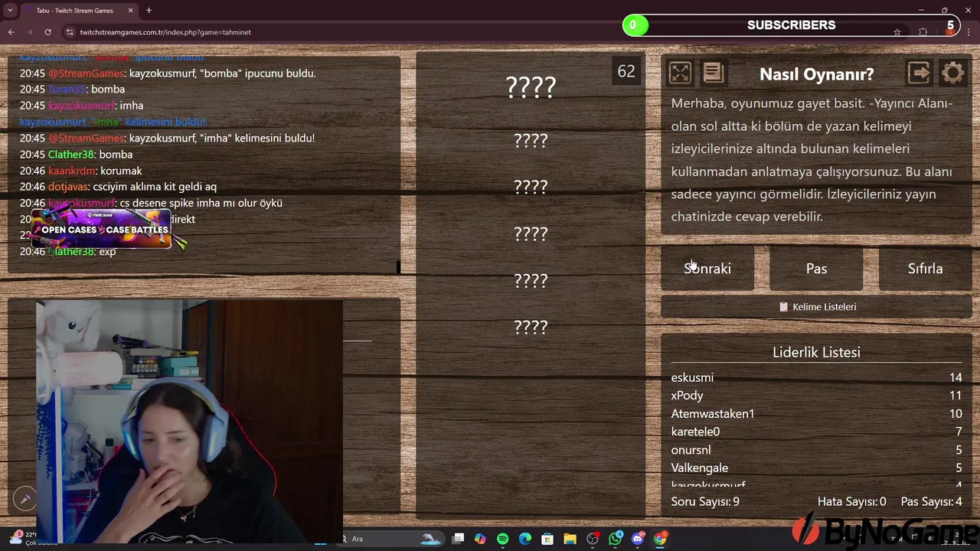Click 'Pas Sayısı: 4' counter
Image resolution: width=980 pixels, height=551 pixels.
(x=931, y=502)
